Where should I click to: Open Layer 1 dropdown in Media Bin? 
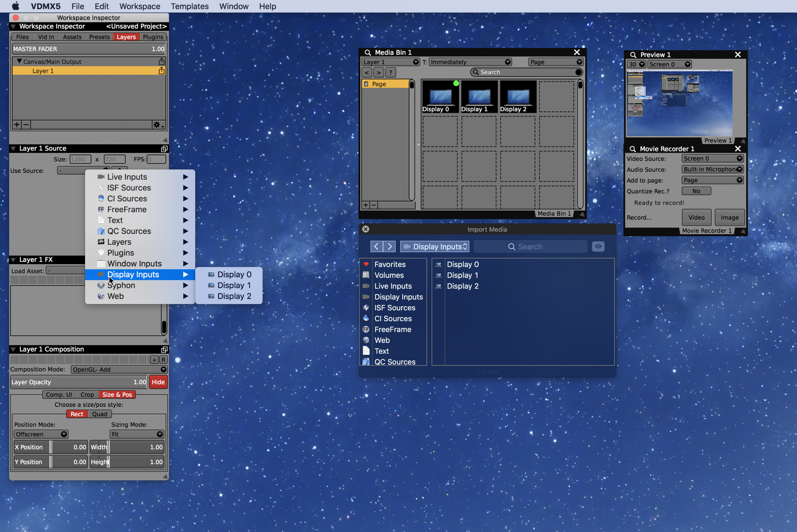point(390,62)
